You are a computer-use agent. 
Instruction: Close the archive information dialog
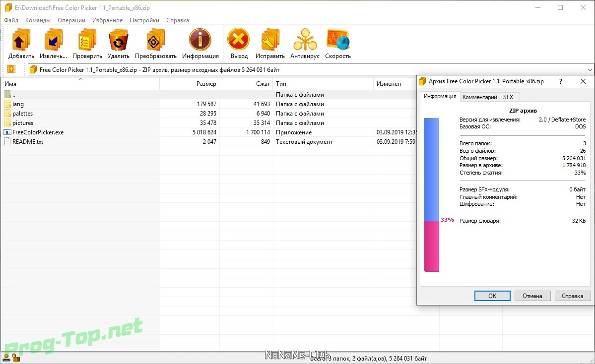tap(583, 81)
